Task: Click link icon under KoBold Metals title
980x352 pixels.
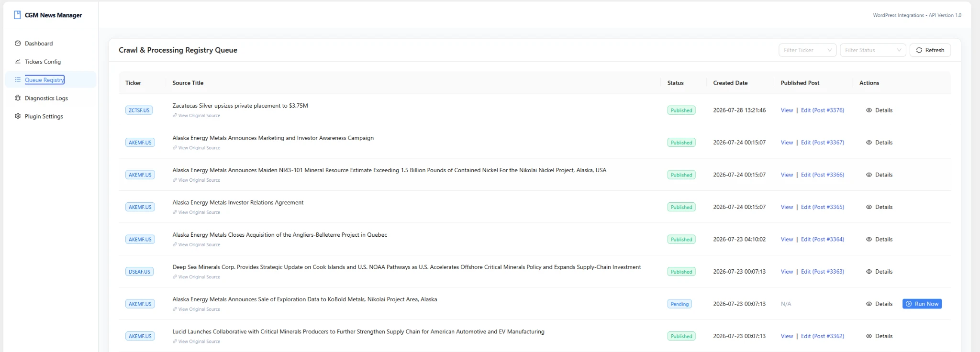Action: pos(175,309)
